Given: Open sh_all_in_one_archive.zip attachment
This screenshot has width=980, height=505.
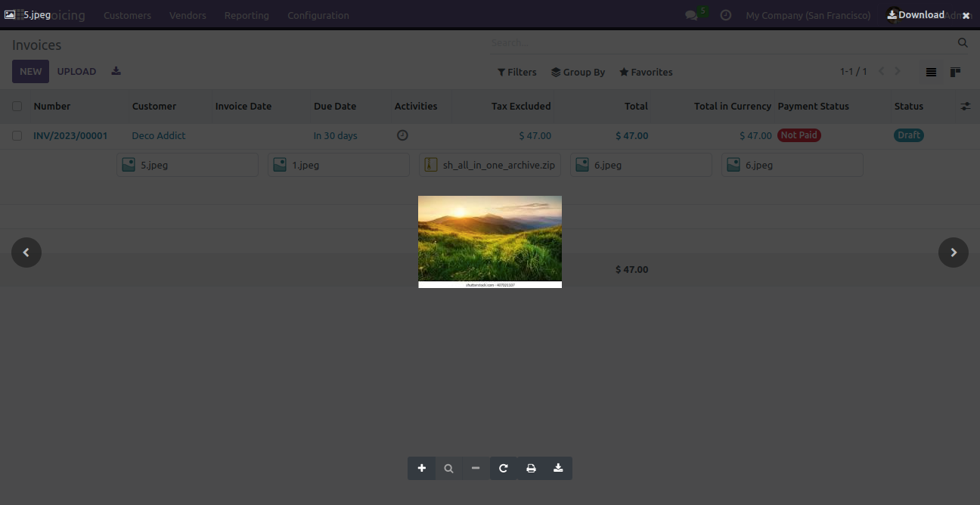Looking at the screenshot, I should [490, 165].
